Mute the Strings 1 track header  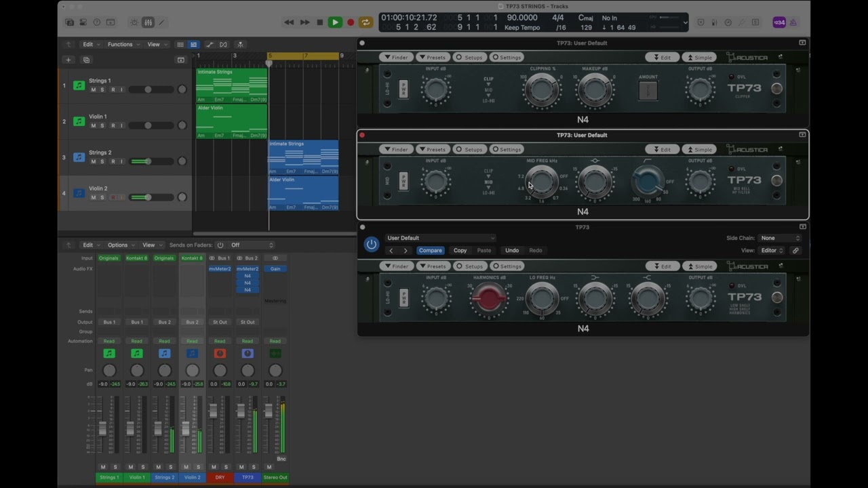94,89
